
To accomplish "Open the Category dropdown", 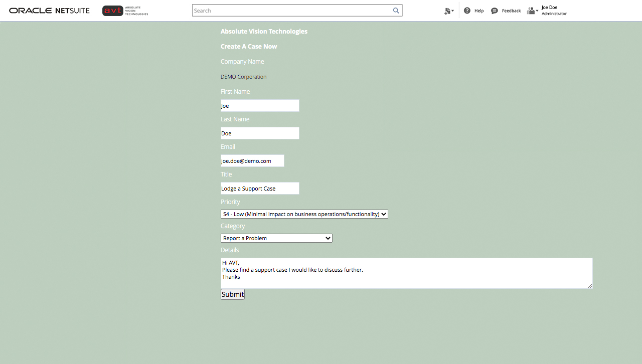I will [276, 238].
